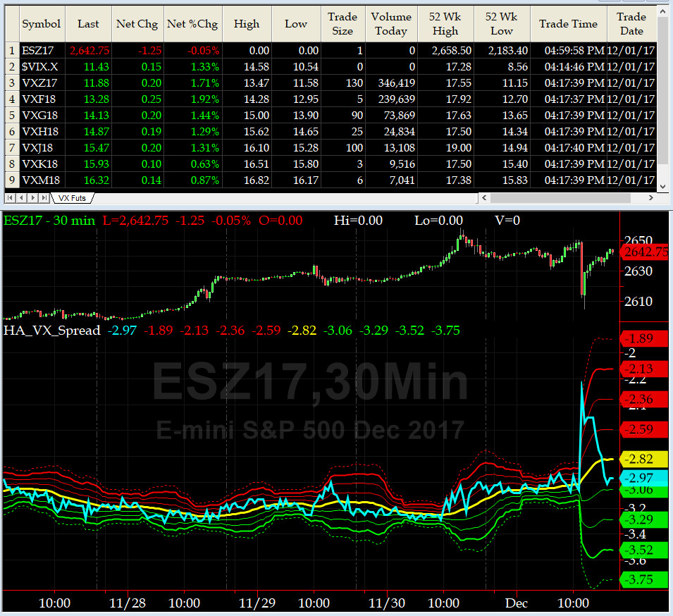Sort by the Last column header
673x616 pixels.
[88, 24]
